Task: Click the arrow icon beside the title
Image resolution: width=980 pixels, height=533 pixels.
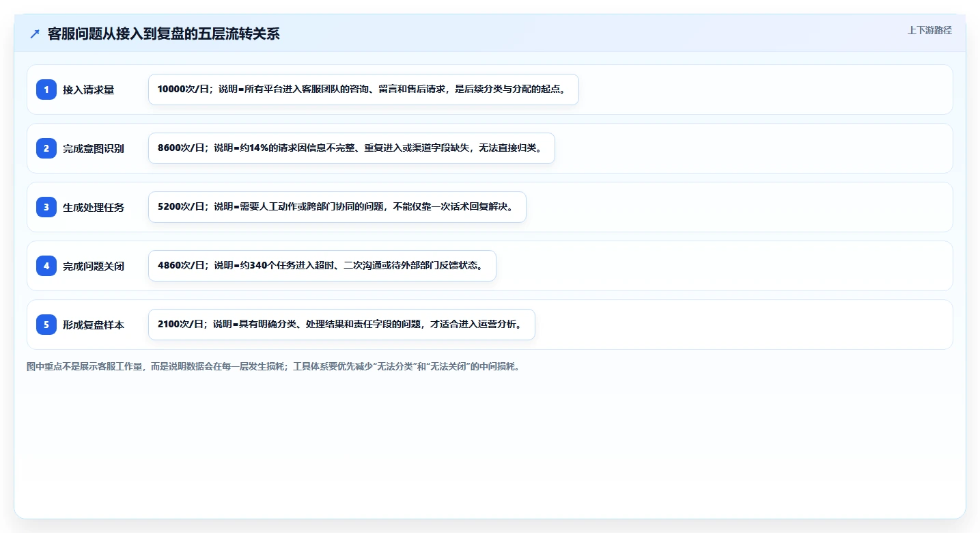Action: pos(35,34)
